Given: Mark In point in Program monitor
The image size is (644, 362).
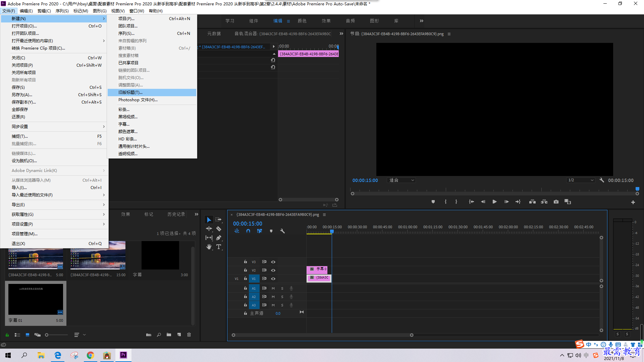Looking at the screenshot, I should [x=445, y=202].
